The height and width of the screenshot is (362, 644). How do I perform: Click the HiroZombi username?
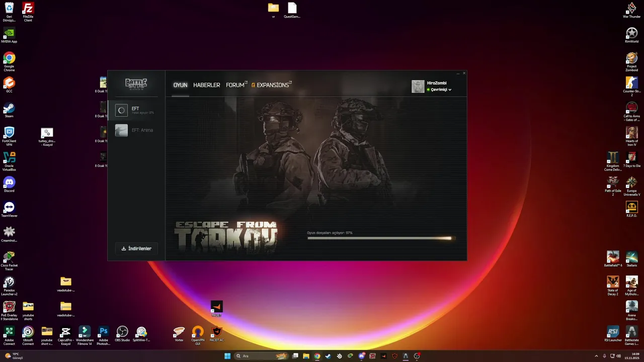437,83
